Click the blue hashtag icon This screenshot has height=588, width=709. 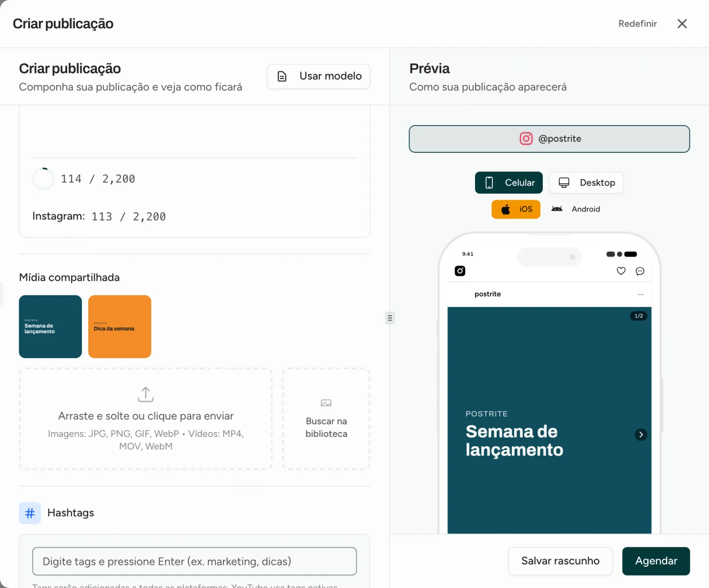[30, 513]
